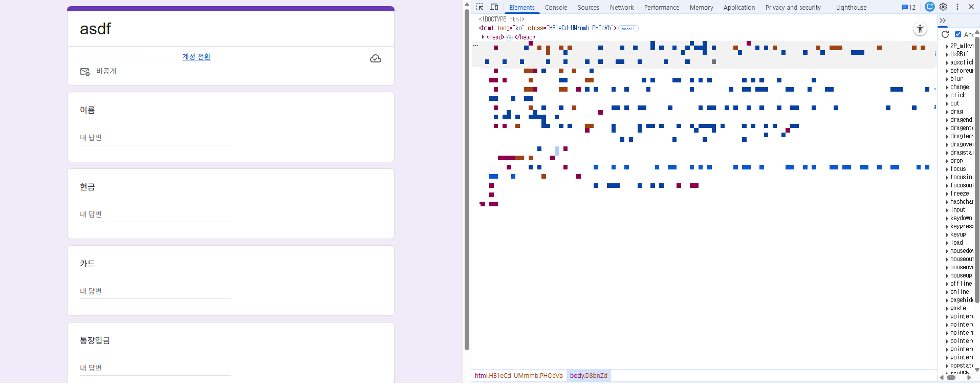Click the 이름 answer input field
Image resolution: width=980 pixels, height=386 pixels.
(x=155, y=138)
